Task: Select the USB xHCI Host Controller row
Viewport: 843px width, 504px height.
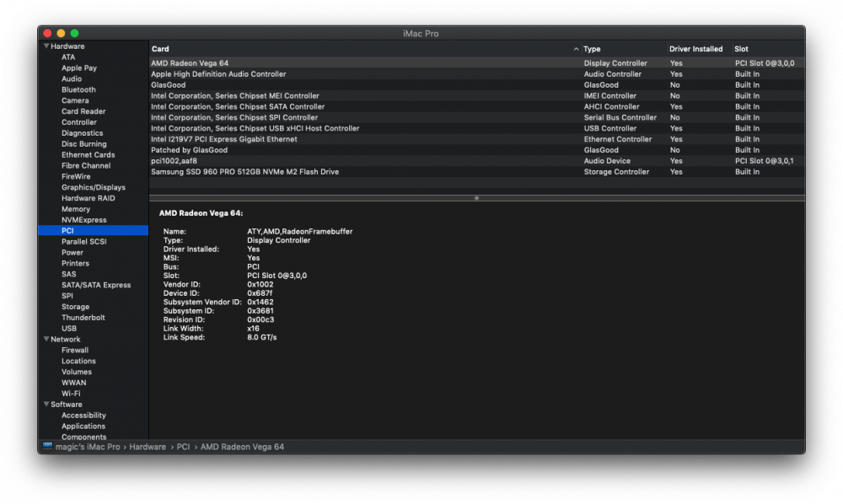Action: (476, 128)
